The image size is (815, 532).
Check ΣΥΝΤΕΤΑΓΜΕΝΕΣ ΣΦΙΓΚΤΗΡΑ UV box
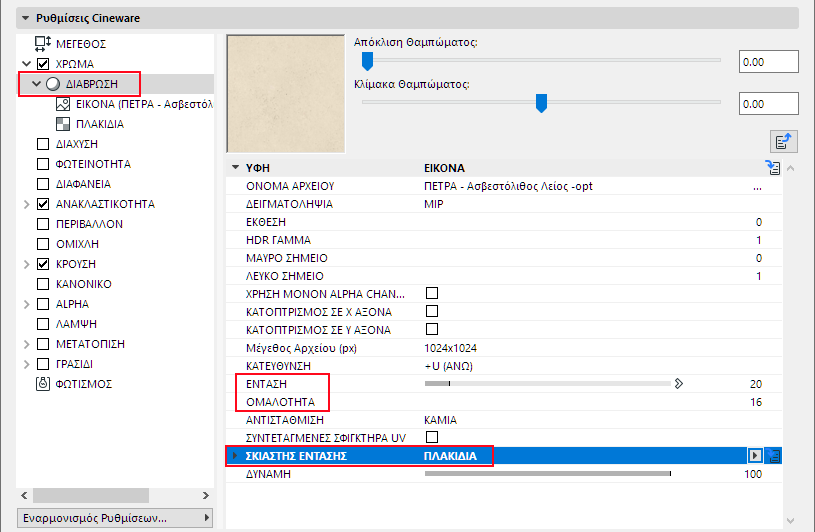[x=432, y=437]
